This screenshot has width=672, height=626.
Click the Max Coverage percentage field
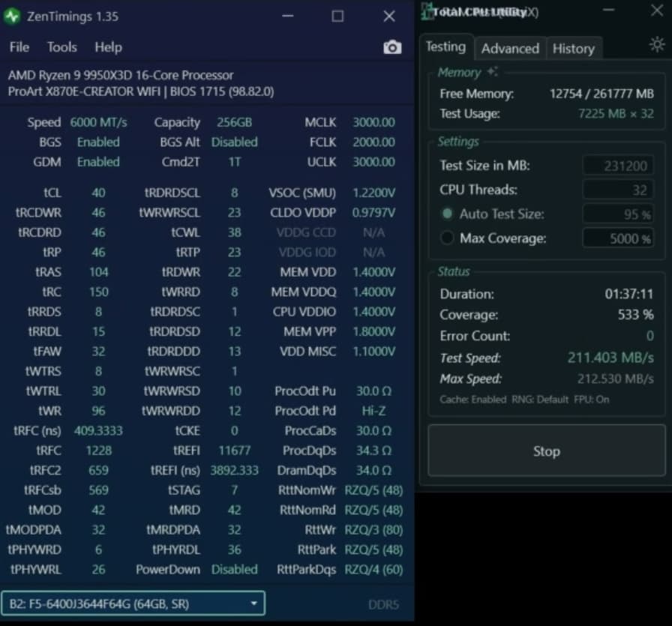[x=617, y=238]
